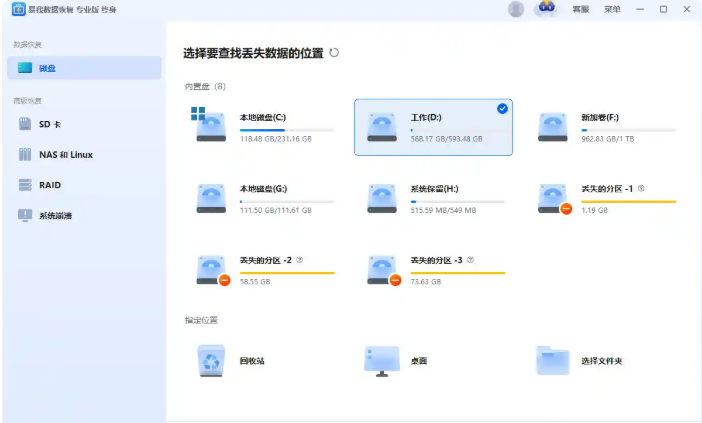This screenshot has width=702, height=423.
Task: Click the 新加卷(F:) name label
Action: pyautogui.click(x=600, y=118)
